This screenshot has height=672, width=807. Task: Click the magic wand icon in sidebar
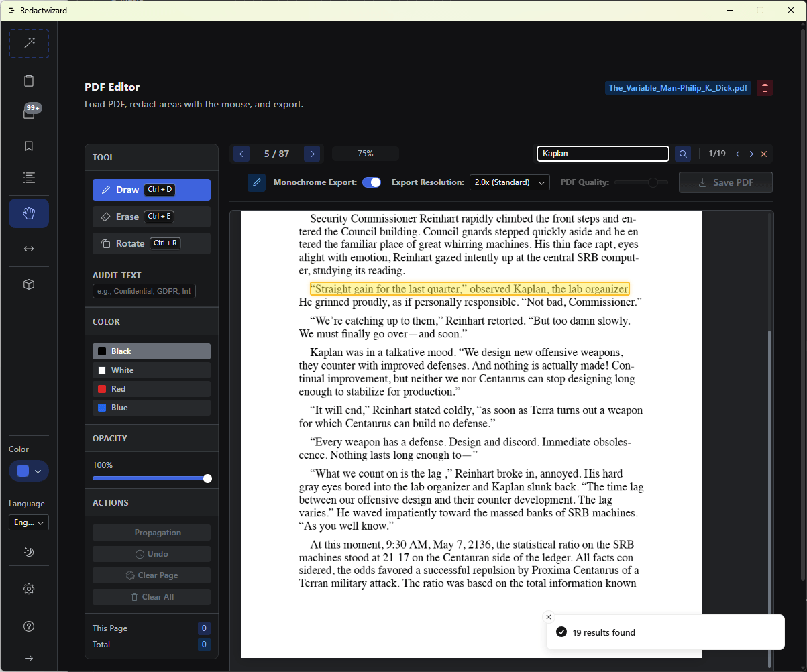pos(29,44)
